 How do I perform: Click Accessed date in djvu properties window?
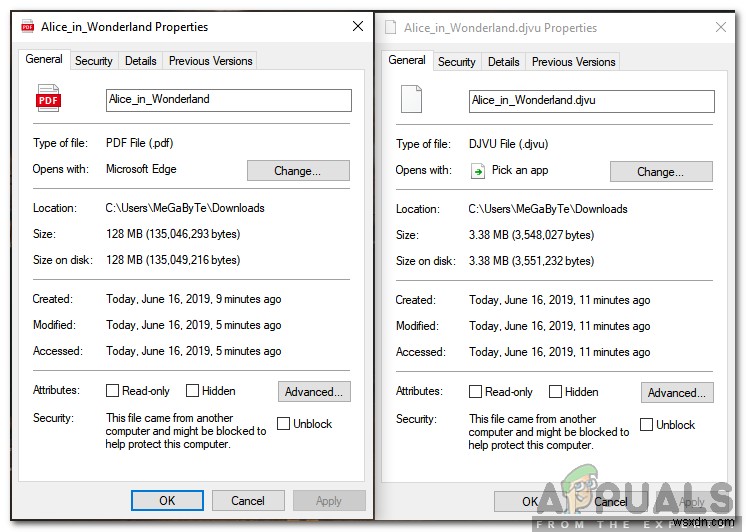click(x=560, y=352)
